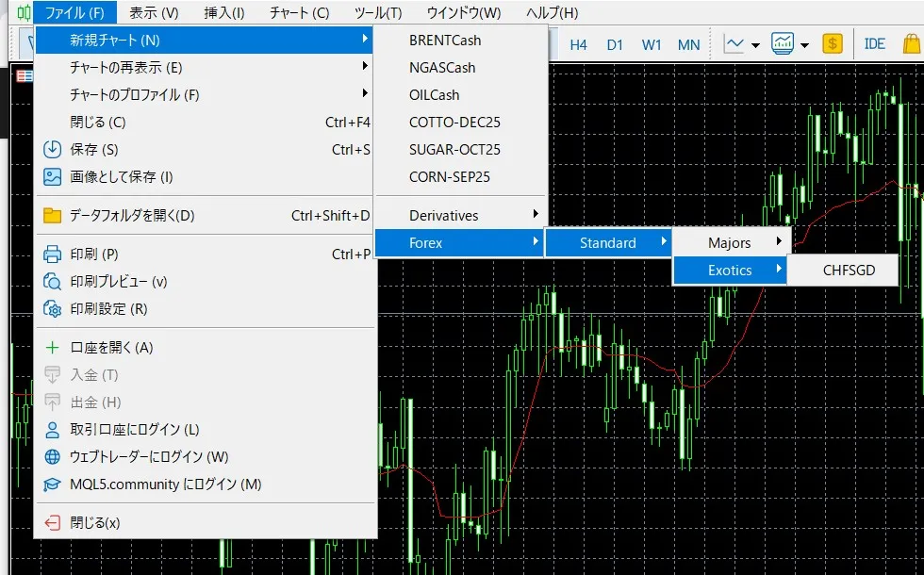Click the shopping bag market icon
The image size is (924, 575).
(911, 44)
